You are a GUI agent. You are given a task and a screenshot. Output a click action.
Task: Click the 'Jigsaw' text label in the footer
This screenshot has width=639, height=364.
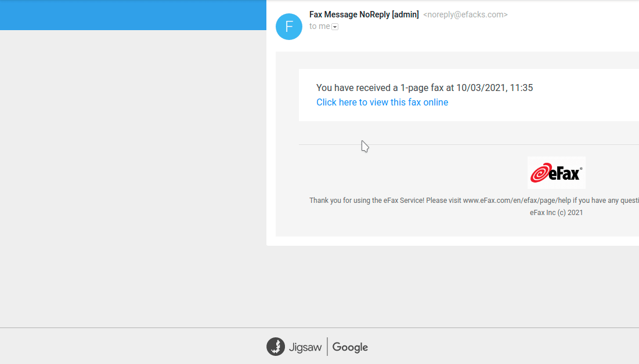tap(305, 347)
